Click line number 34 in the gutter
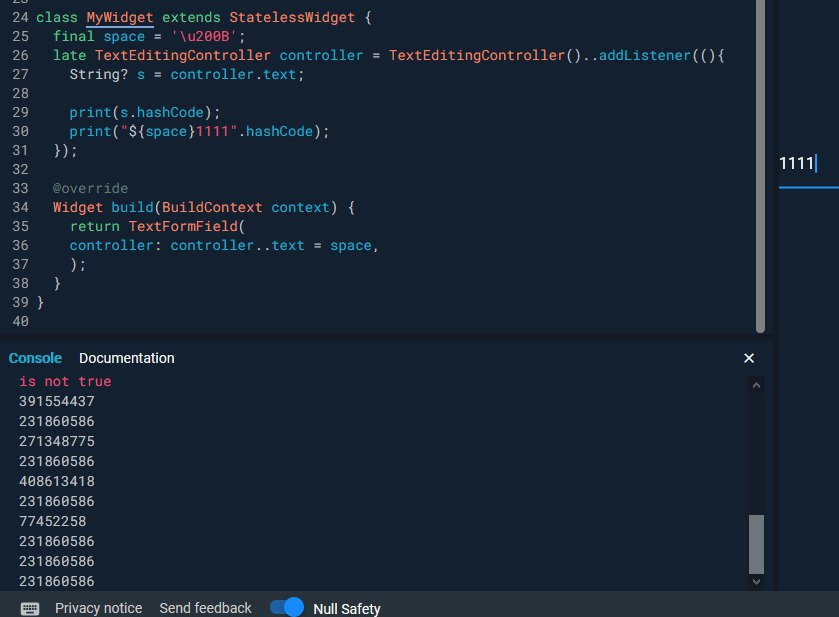The height and width of the screenshot is (617, 839). pos(20,207)
